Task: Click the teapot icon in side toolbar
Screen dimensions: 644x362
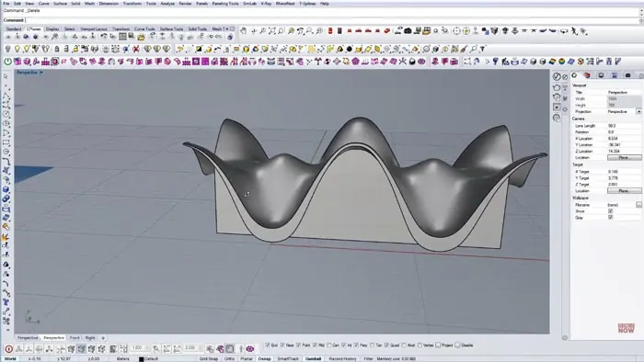Action: pos(557,87)
